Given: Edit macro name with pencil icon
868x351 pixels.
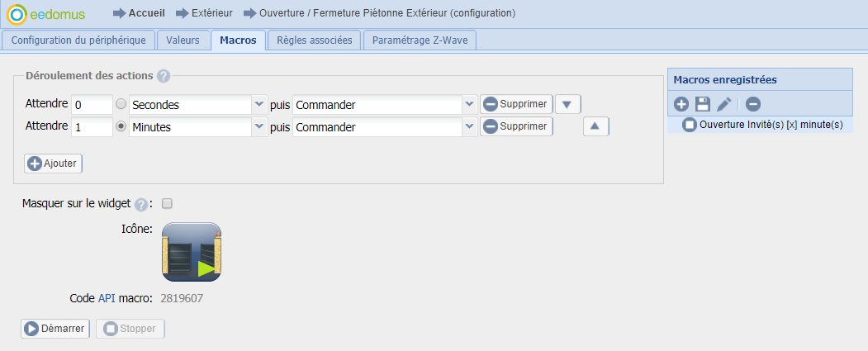Looking at the screenshot, I should 724,103.
